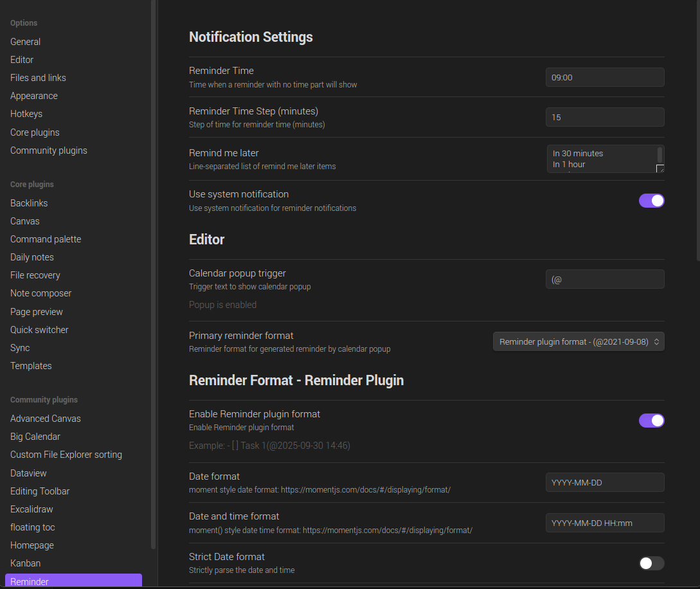Go to Community plugins settings
Screen dimensions: 700x589
click(x=49, y=150)
